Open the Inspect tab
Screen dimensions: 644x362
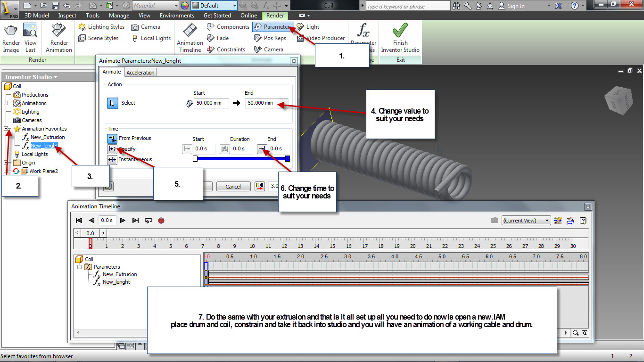[x=67, y=16]
